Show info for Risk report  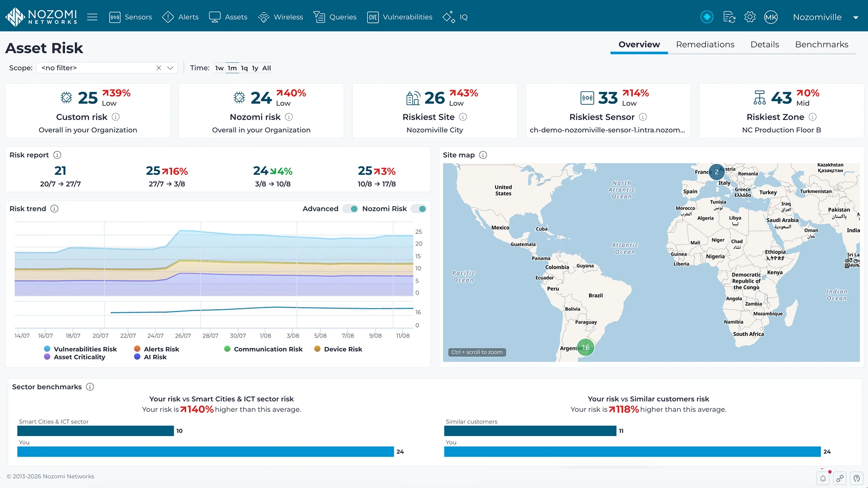coord(57,155)
